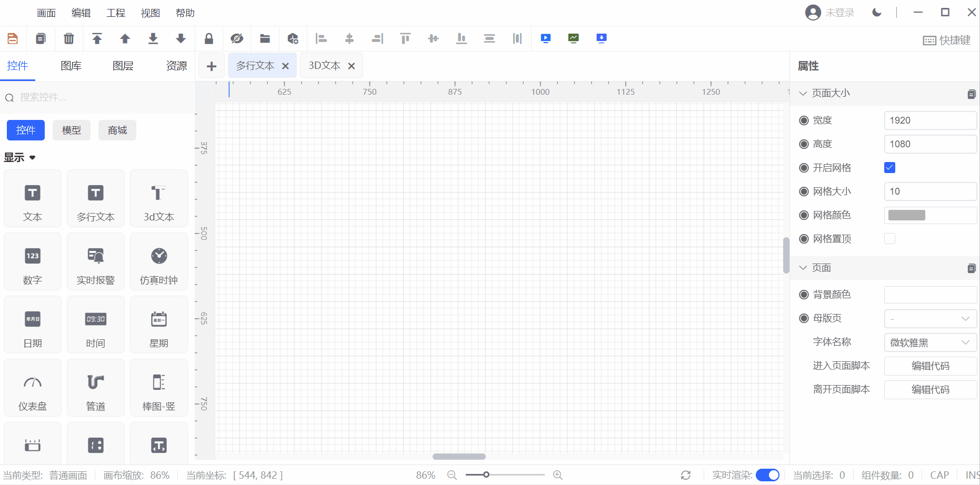
Task: Toggle dark mode with the moon icon
Action: [877, 13]
